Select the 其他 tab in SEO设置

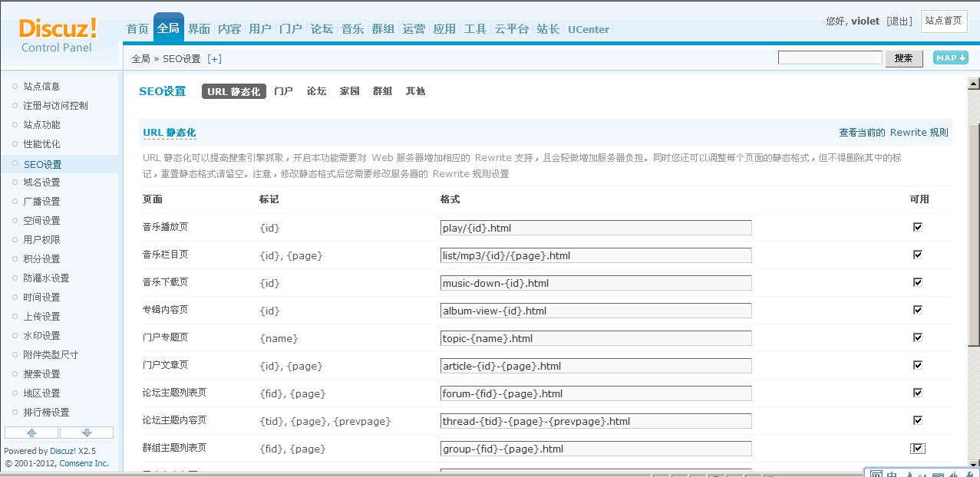416,91
